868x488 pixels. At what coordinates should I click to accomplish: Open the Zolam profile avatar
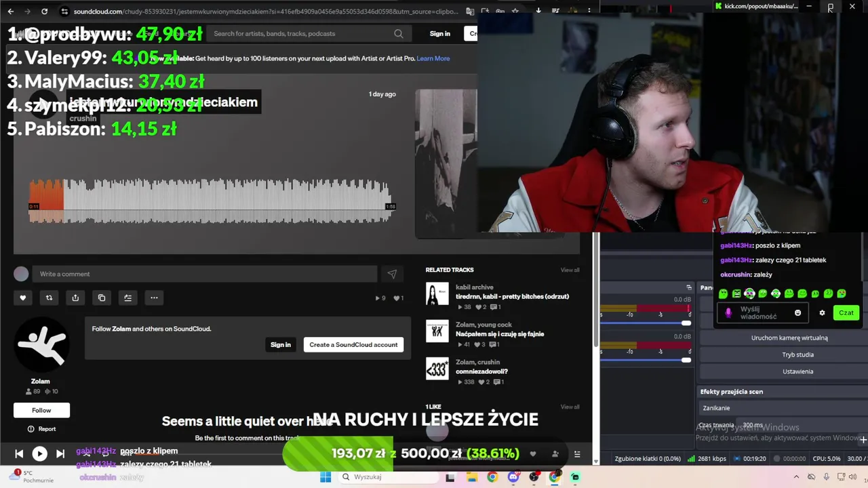41,345
